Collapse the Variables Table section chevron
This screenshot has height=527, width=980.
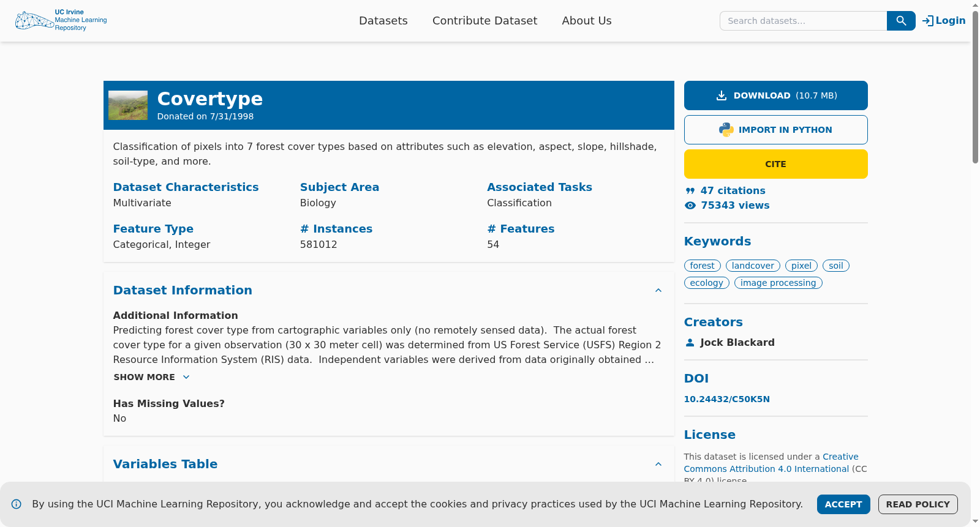tap(658, 464)
